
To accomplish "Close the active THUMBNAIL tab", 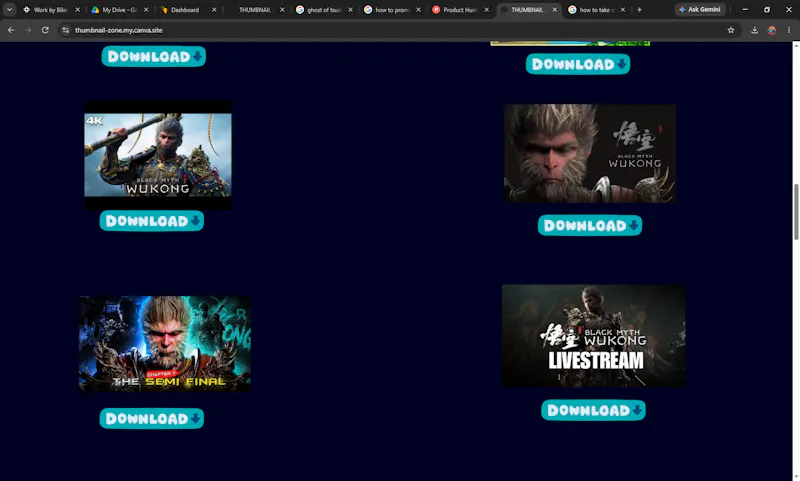I will coord(555,10).
